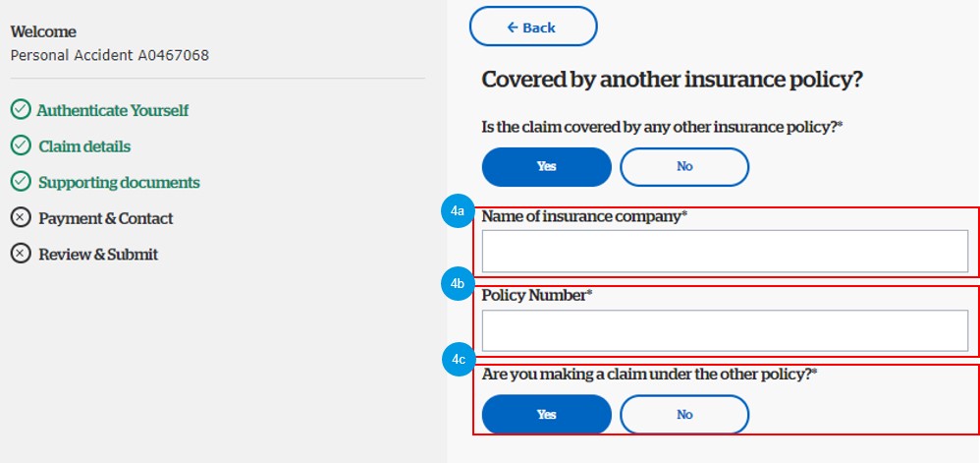This screenshot has width=980, height=463.
Task: Select No for covered by other insurance policy
Action: pos(684,167)
